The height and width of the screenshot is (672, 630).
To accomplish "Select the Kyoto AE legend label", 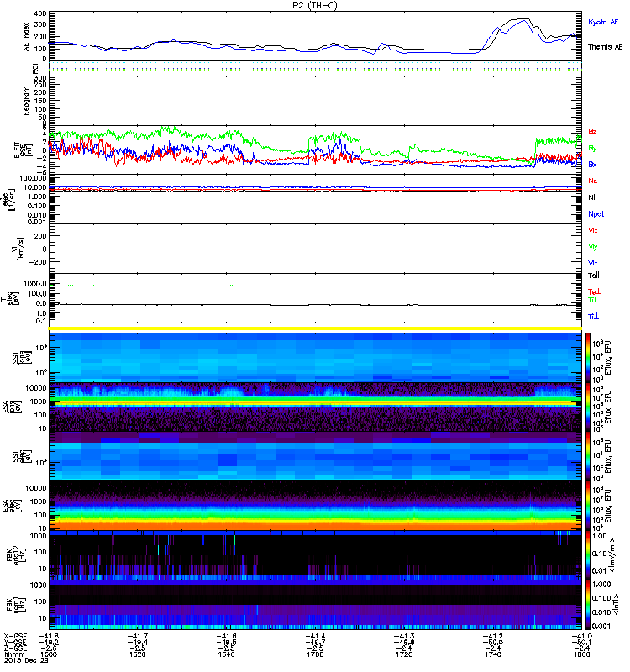I will coord(603,22).
